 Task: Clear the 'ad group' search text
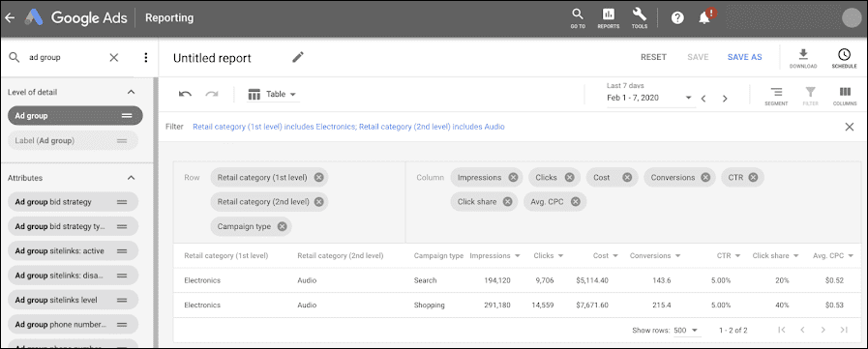113,57
